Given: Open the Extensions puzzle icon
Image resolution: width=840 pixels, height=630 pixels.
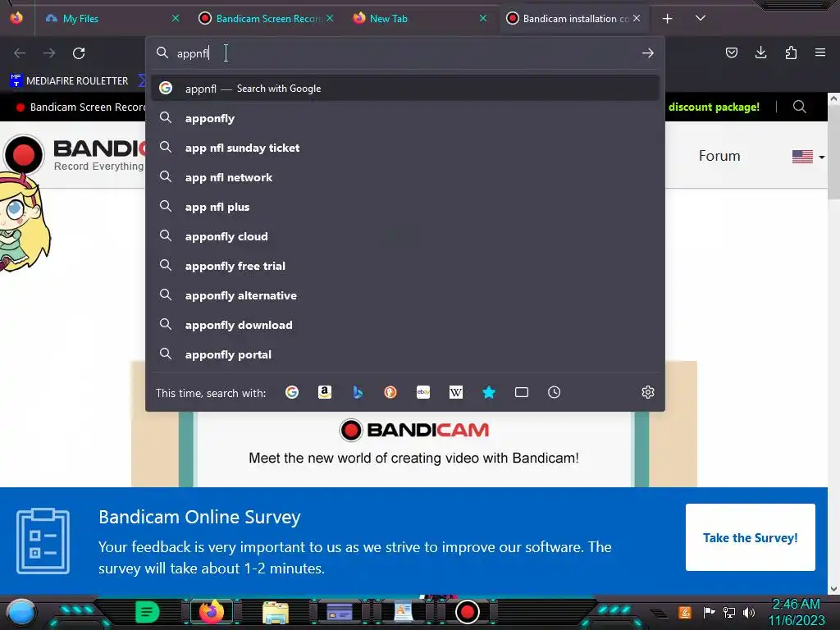Looking at the screenshot, I should 791,52.
